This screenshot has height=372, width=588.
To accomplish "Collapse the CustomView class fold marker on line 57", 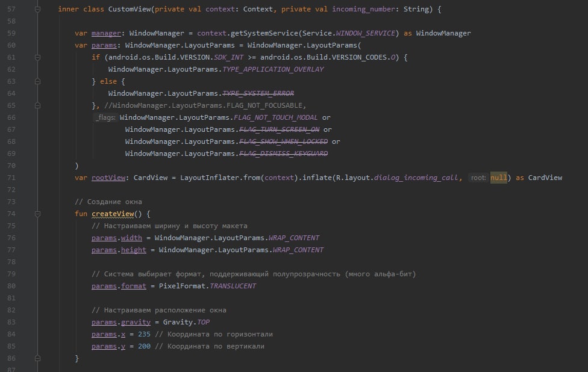I will [x=37, y=9].
